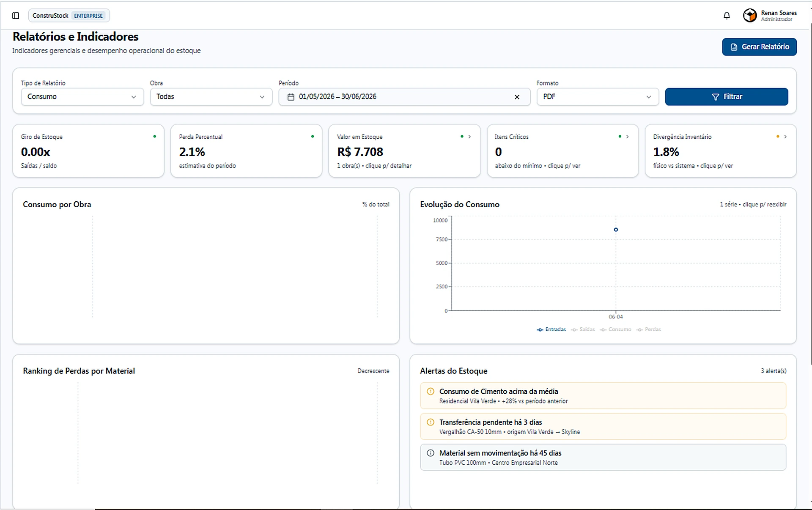Click info icon on Material sem movimentação
Screen dimensions: 812x510
pyautogui.click(x=431, y=453)
